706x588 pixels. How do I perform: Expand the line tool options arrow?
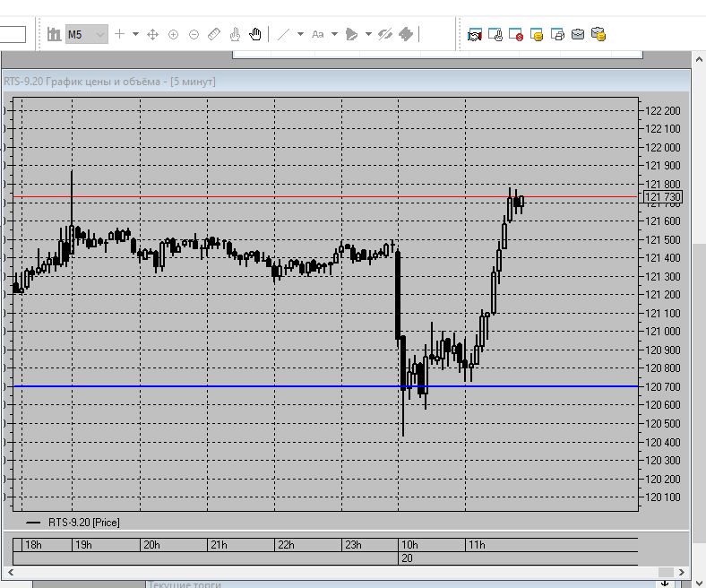pyautogui.click(x=300, y=34)
